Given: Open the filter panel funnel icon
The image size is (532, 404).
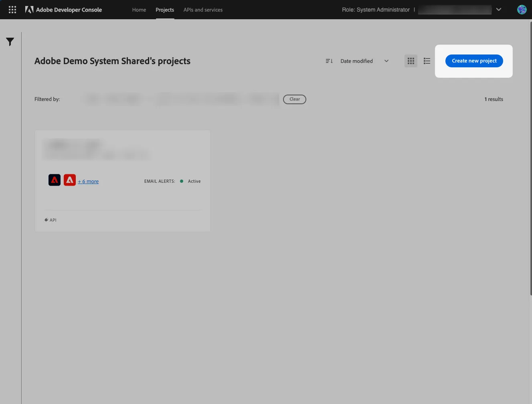Looking at the screenshot, I should click(x=10, y=42).
